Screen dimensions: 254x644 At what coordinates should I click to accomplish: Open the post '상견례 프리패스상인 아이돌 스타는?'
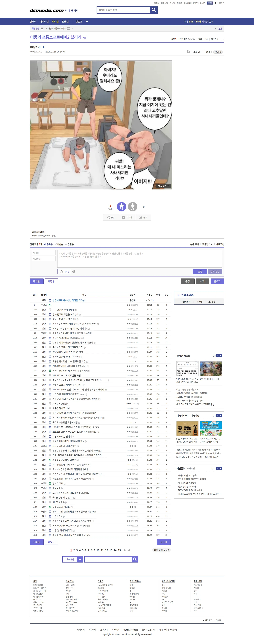[69, 300]
